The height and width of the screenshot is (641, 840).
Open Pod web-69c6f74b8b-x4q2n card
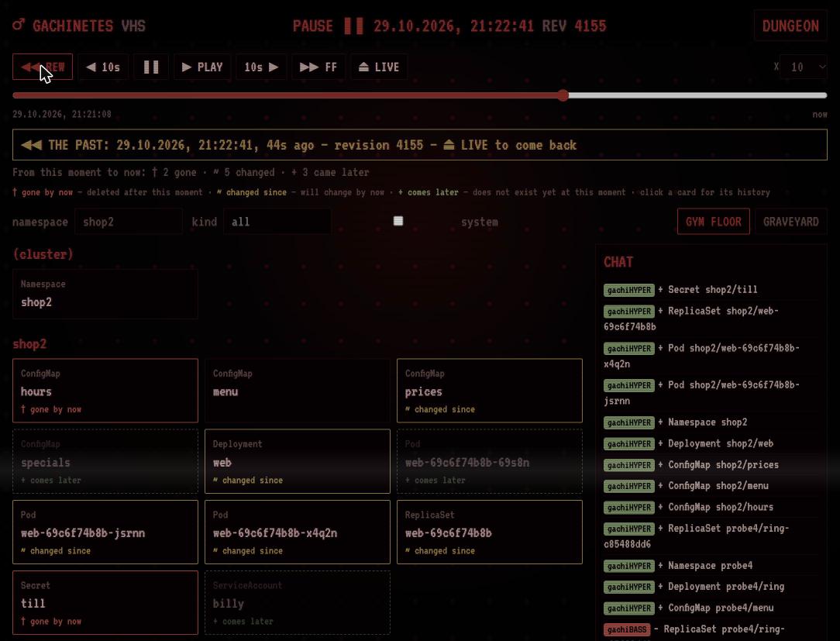(298, 532)
